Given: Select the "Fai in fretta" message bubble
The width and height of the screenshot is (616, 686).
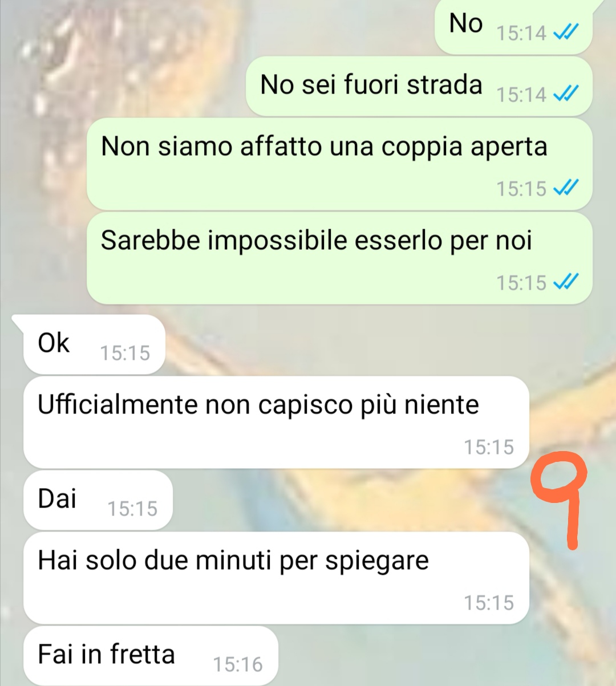Looking at the screenshot, I should click(151, 656).
